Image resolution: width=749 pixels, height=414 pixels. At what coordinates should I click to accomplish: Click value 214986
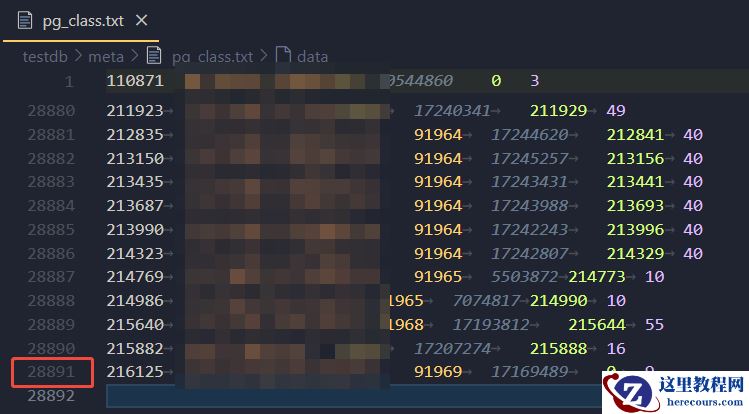135,301
